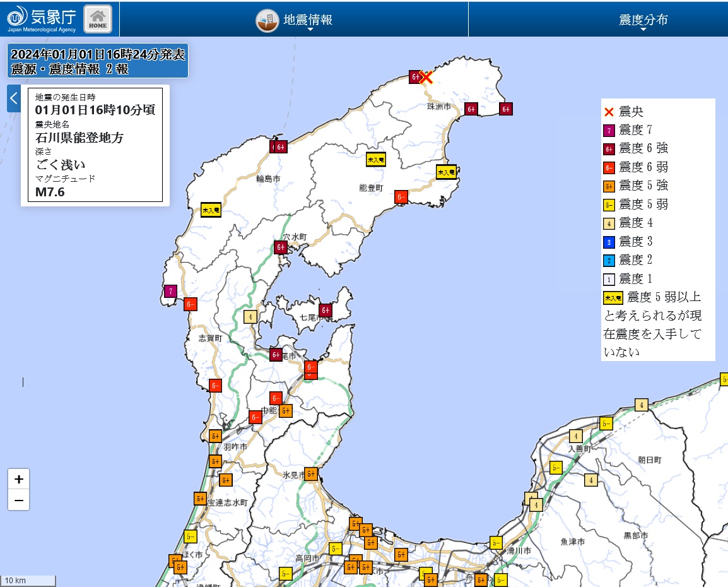Click the 5+ marker next to 氷見市
Screen dimensions: 728x587
point(311,474)
